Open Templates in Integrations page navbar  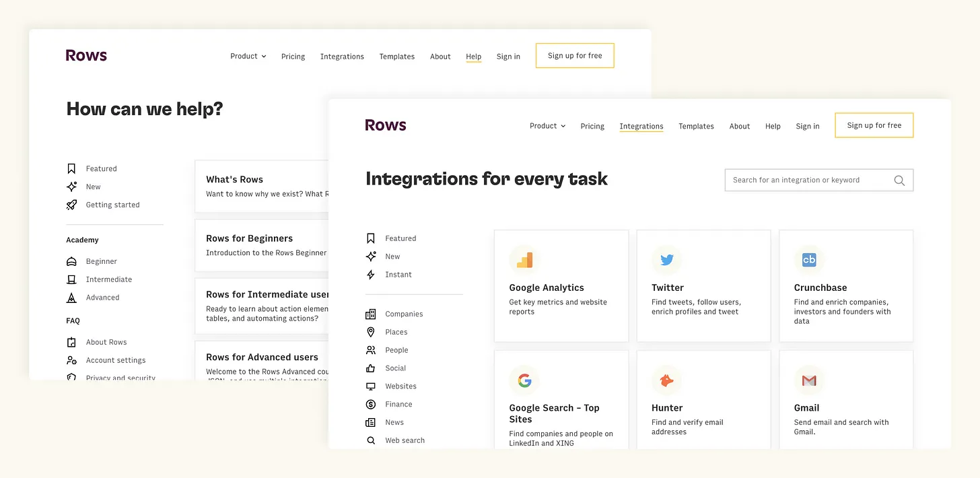click(x=696, y=127)
